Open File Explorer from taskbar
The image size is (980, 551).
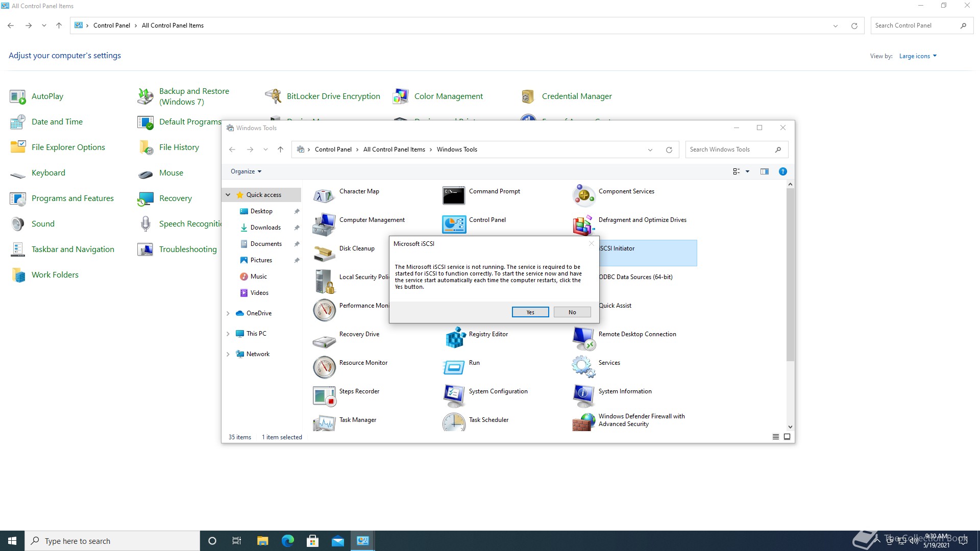(263, 541)
